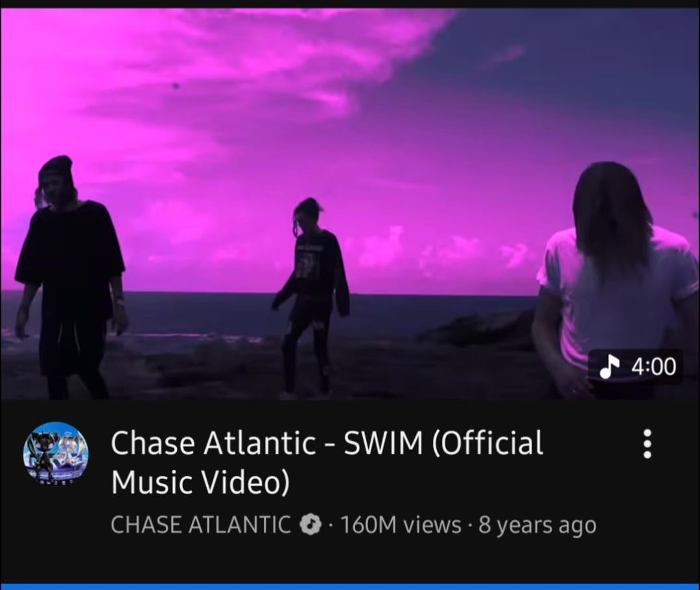Open the CHASE ATLANTIC channel name
This screenshot has height=590, width=700.
pyautogui.click(x=200, y=525)
